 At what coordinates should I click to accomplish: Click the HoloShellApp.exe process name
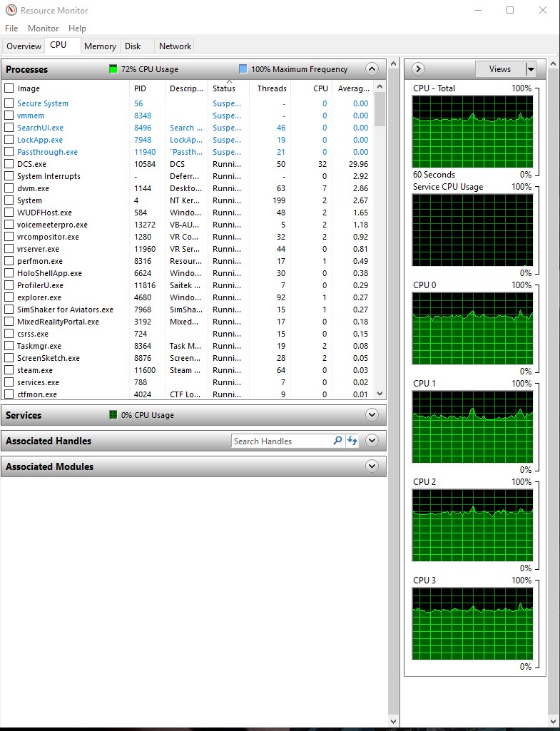point(49,273)
